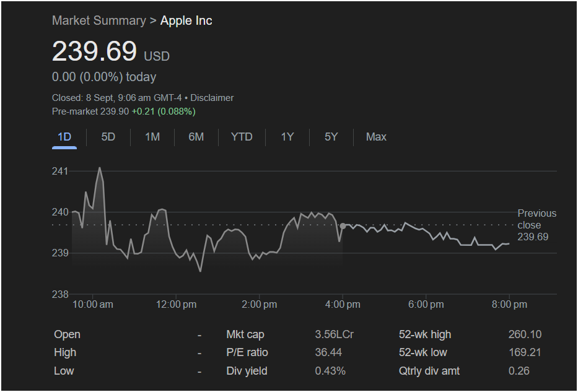Select the YTD range tab
578x392 pixels.
(242, 137)
